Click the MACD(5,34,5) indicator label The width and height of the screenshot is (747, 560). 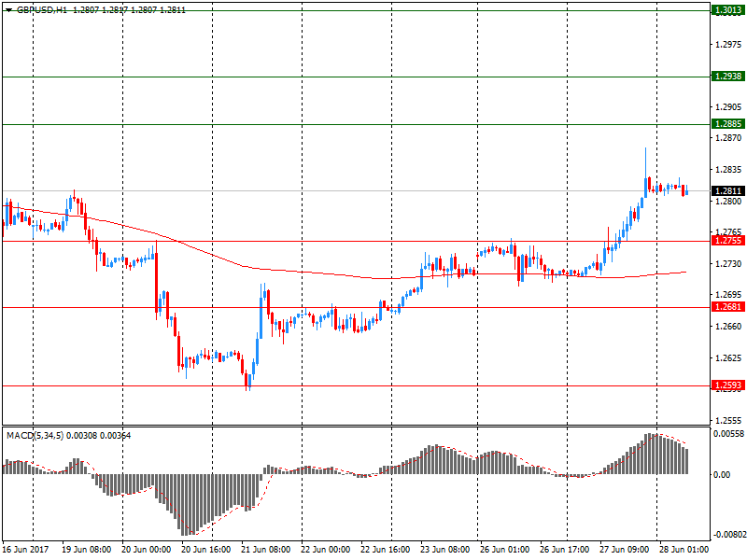click(35, 435)
